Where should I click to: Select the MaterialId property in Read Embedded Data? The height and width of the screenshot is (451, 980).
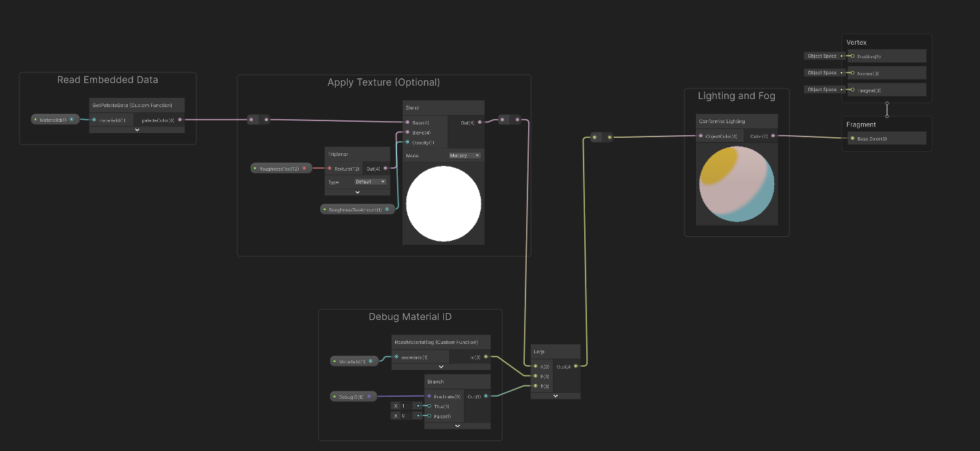click(55, 120)
